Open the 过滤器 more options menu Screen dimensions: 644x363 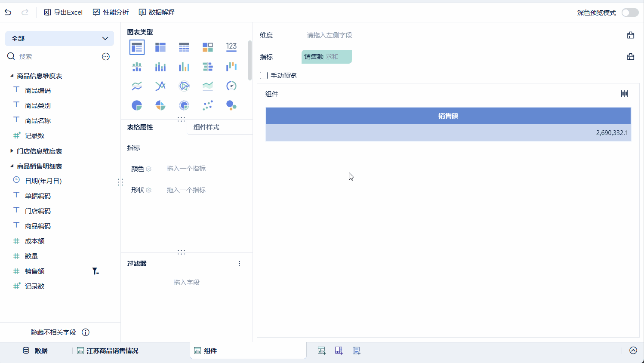(240, 264)
